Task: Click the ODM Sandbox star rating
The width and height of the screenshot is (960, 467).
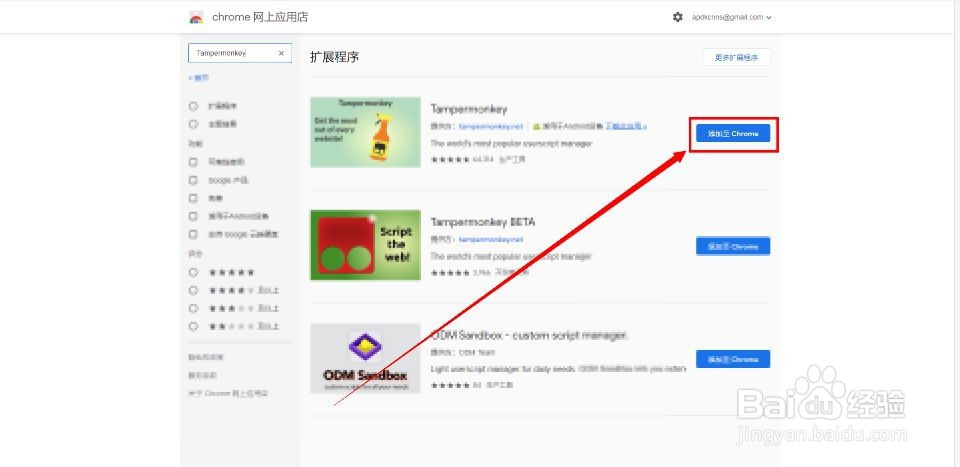Action: [450, 386]
